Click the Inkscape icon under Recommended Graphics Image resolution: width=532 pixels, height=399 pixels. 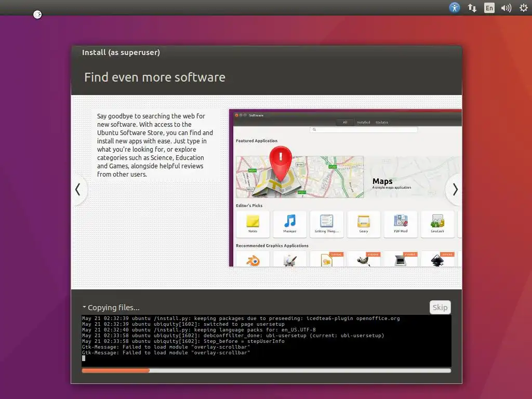coord(437,261)
